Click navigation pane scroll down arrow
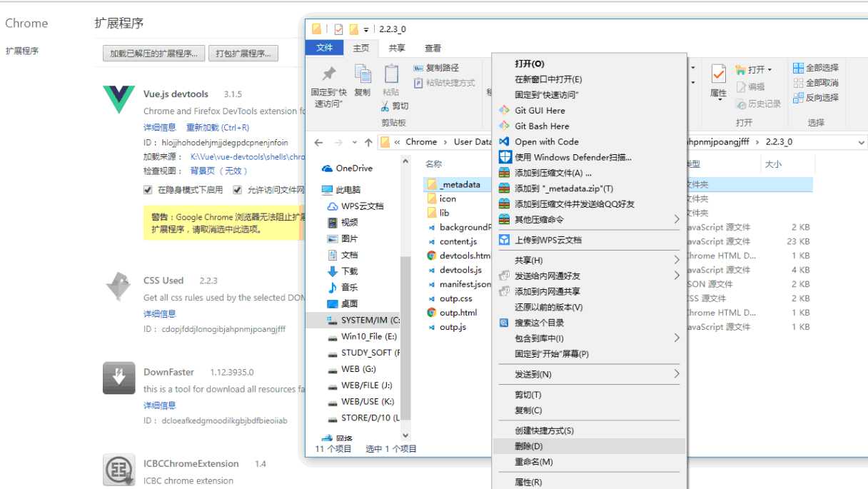This screenshot has height=489, width=868. pyautogui.click(x=405, y=435)
